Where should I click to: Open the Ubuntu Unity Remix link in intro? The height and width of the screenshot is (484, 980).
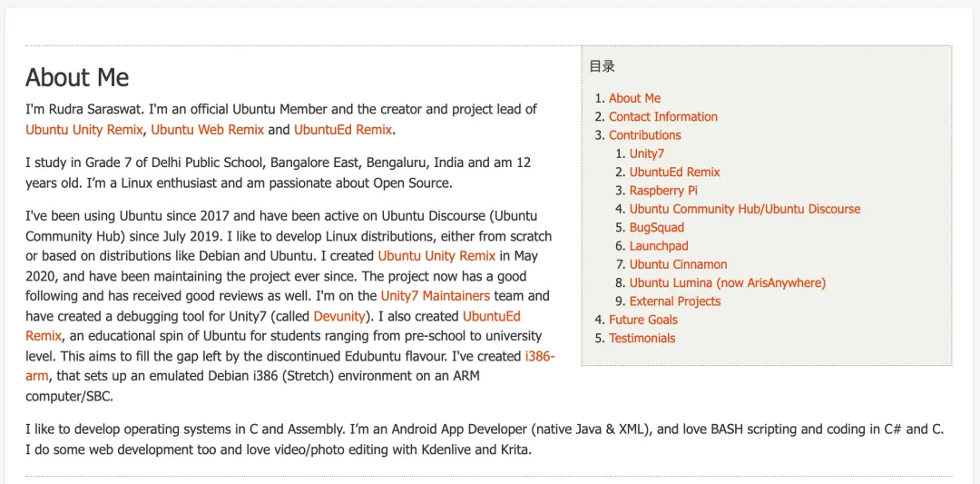[85, 130]
